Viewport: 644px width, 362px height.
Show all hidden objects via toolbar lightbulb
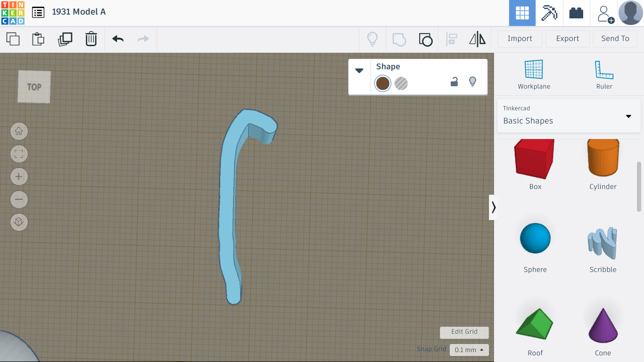pyautogui.click(x=372, y=39)
